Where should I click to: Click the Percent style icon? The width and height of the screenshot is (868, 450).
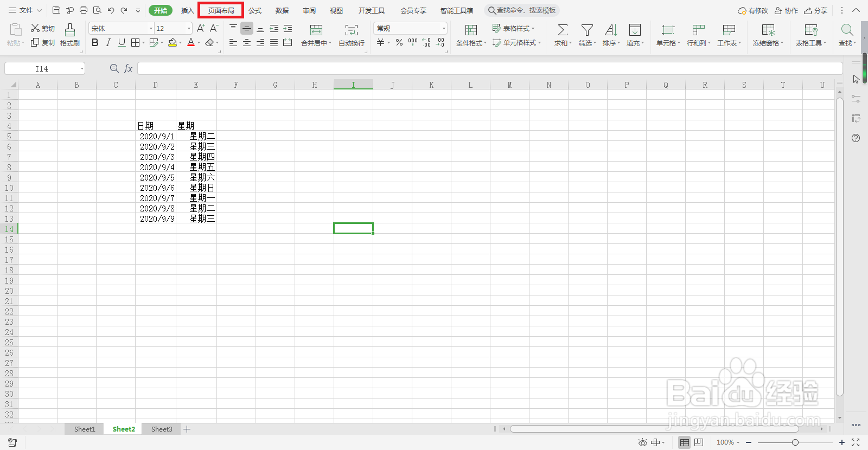pos(399,42)
